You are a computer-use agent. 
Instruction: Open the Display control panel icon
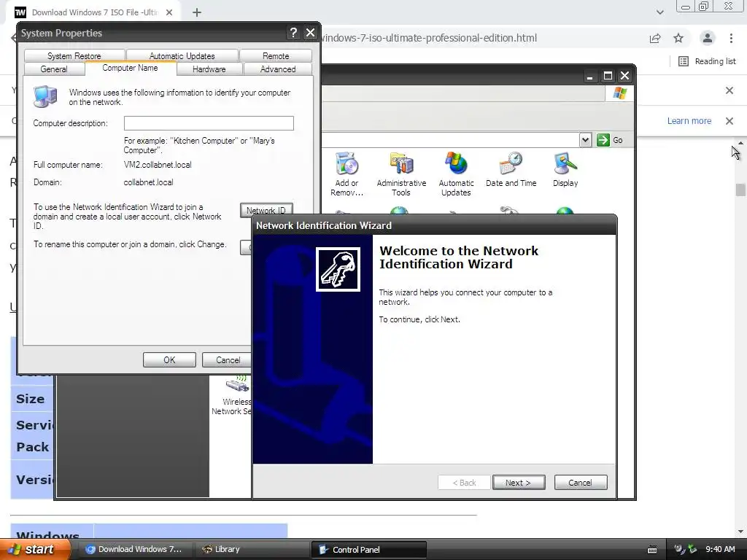click(x=565, y=169)
